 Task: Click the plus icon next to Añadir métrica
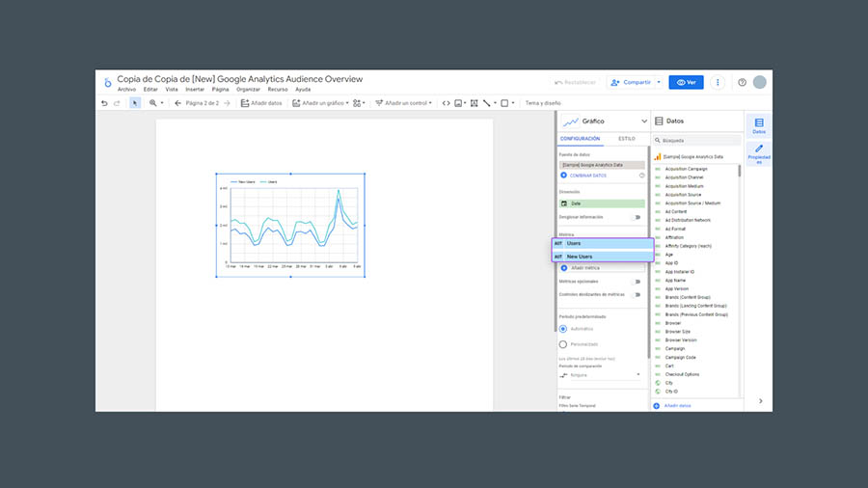[564, 268]
